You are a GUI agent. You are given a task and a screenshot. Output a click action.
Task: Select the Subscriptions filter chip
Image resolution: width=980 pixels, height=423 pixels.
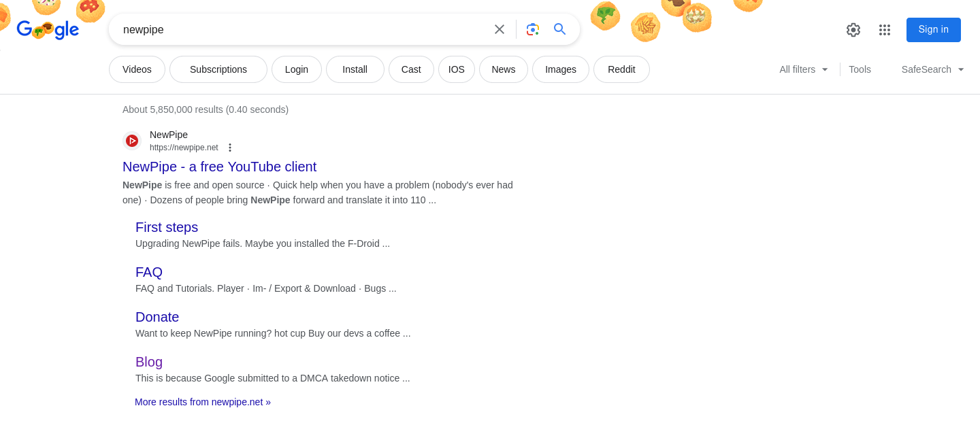[218, 69]
